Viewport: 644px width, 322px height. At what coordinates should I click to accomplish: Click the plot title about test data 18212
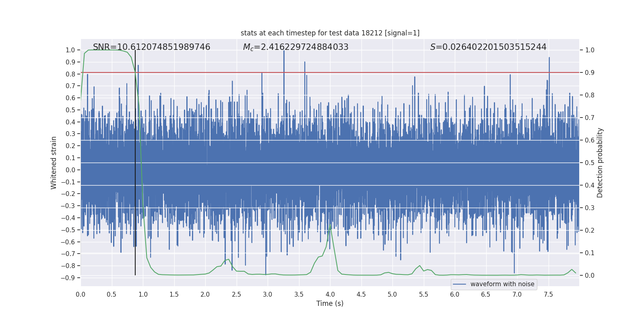(x=330, y=33)
